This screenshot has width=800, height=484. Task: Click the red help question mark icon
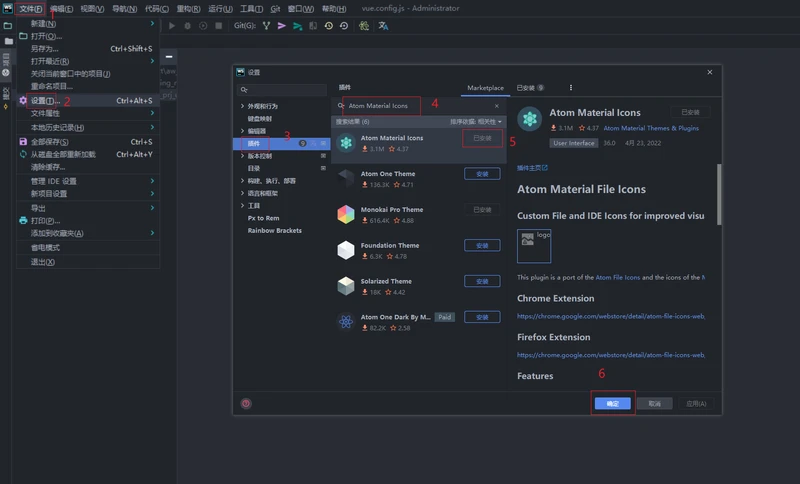coord(246,403)
